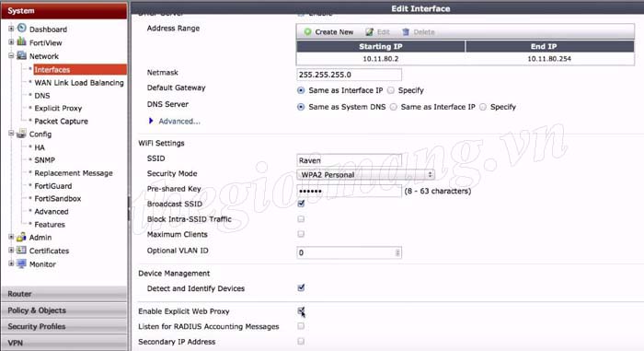Open the Router menu section
The height and width of the screenshot is (351, 644).
click(64, 294)
